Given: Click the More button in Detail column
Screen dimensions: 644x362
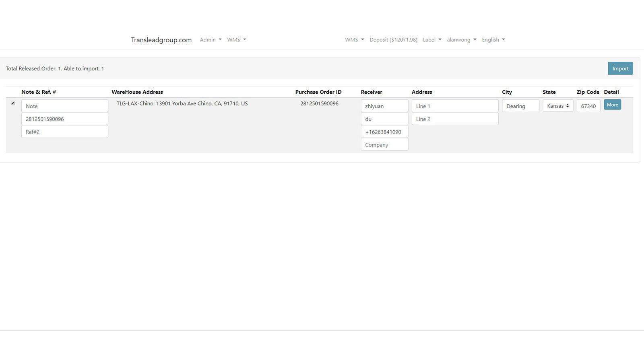Looking at the screenshot, I should click(x=612, y=105).
